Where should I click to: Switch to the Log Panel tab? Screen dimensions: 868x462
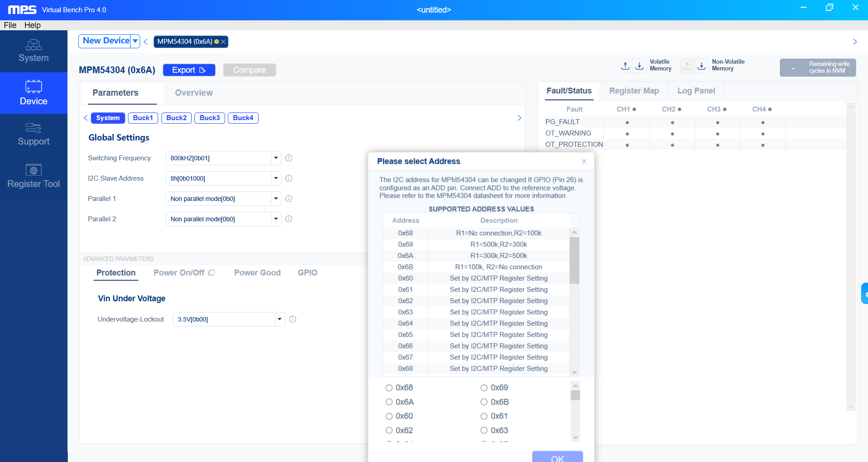696,91
